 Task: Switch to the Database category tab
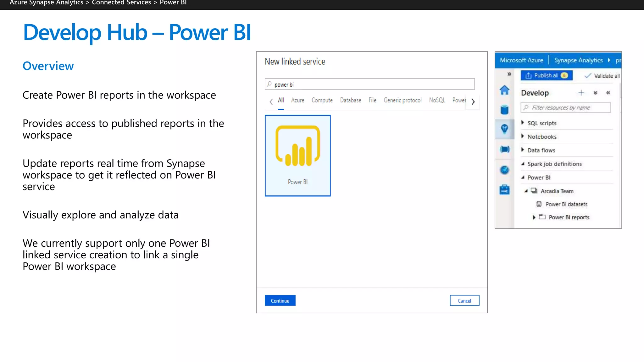[351, 100]
